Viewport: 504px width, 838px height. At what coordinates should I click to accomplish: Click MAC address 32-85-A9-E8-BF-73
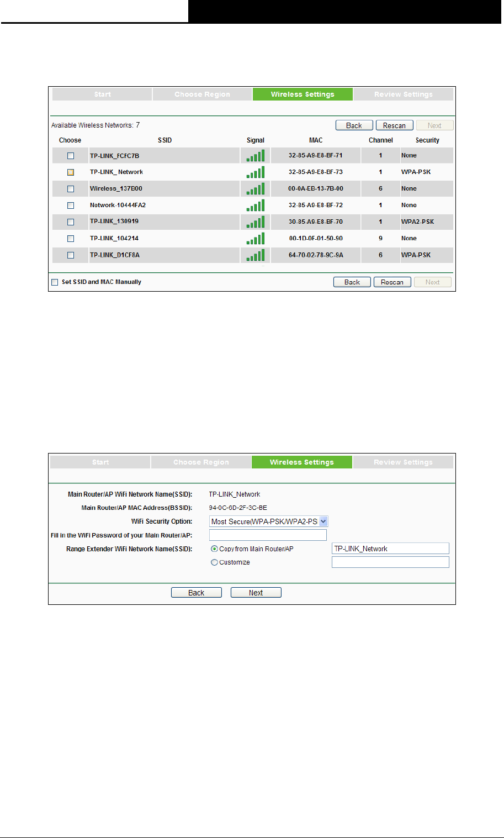tap(316, 172)
